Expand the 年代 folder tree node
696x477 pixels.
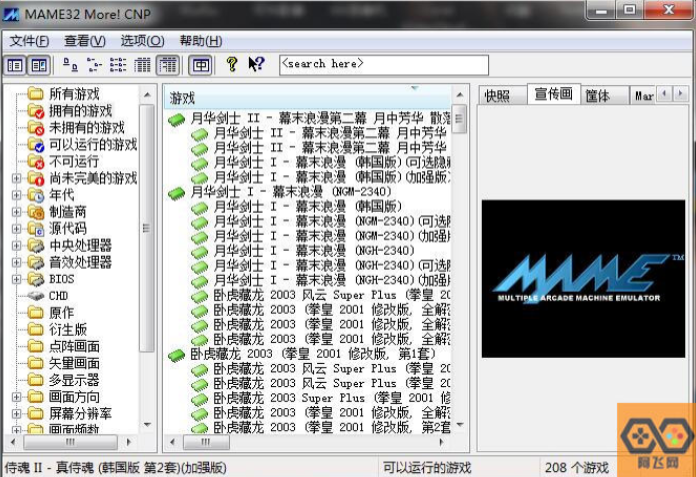(x=16, y=195)
